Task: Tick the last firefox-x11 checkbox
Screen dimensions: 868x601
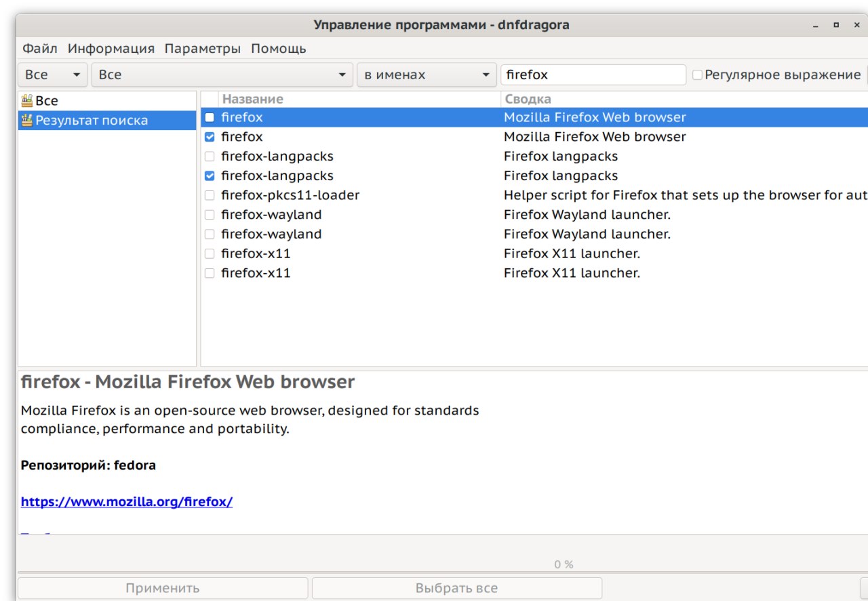Action: coord(210,273)
